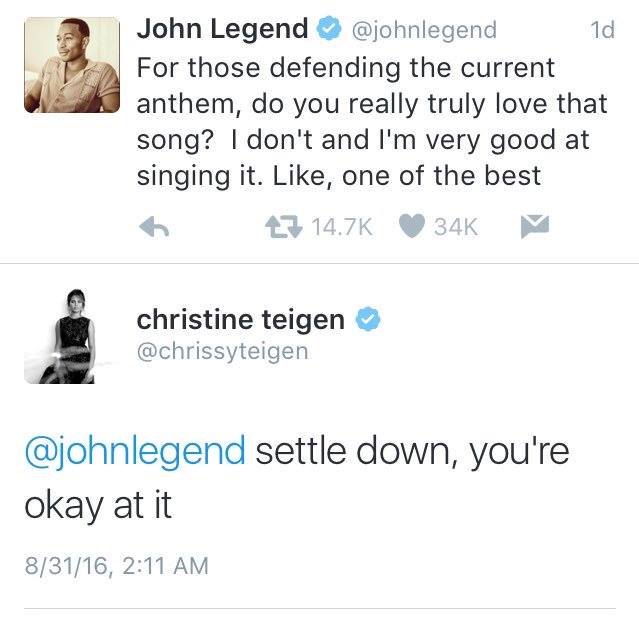This screenshot has height=623, width=639.
Task: View the 34K likes count
Action: click(x=456, y=228)
